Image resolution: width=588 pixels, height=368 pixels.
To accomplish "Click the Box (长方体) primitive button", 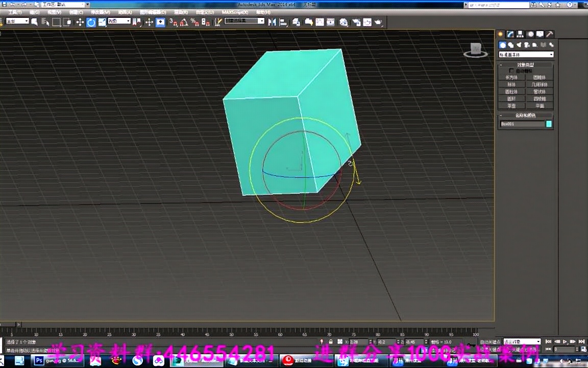I will tap(511, 77).
